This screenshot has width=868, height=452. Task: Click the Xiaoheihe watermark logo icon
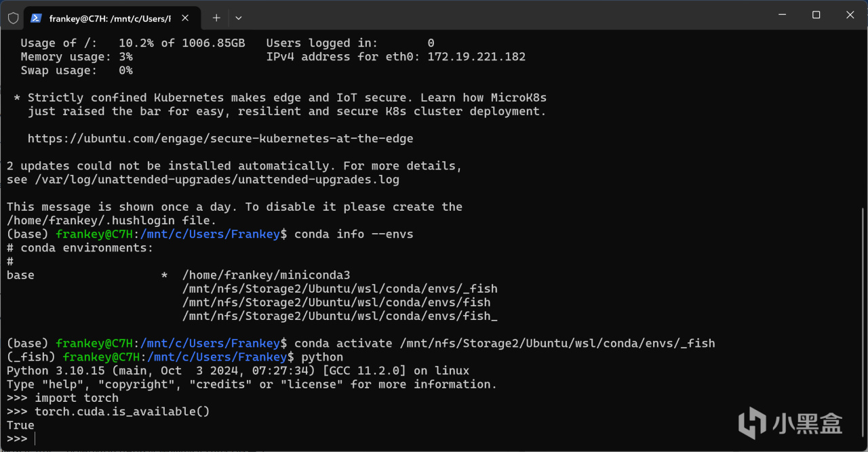pos(751,423)
